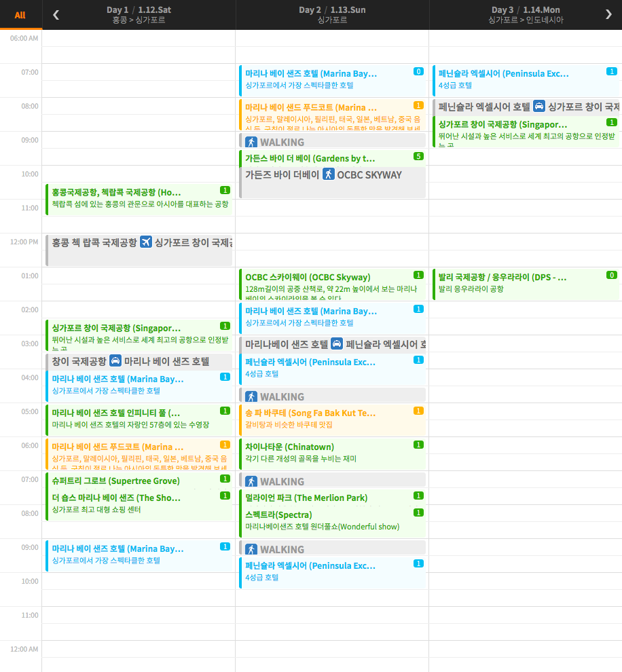Image resolution: width=622 pixels, height=672 pixels.
Task: Click the green badge 5 on Gardens by the Bay
Action: pyautogui.click(x=419, y=156)
